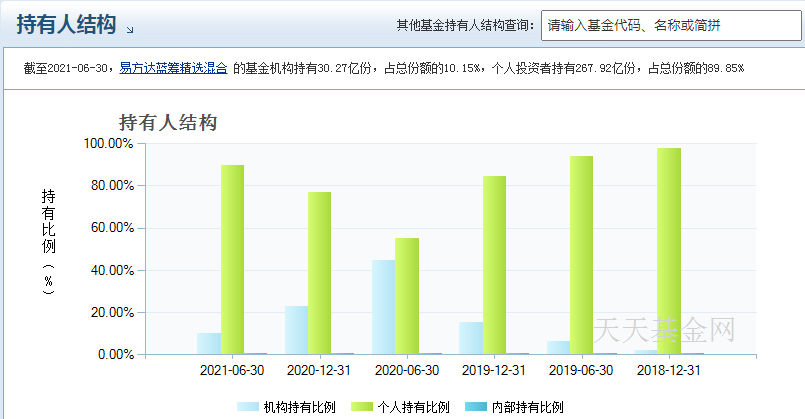
Task: Click the green individual bar for 2020-06-30
Action: (x=407, y=296)
